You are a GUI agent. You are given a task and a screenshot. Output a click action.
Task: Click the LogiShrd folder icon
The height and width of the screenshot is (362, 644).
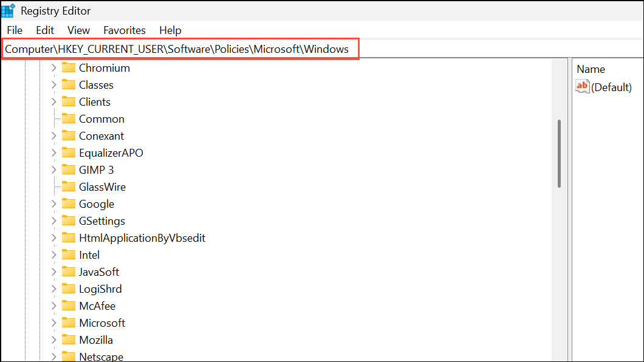(69, 289)
